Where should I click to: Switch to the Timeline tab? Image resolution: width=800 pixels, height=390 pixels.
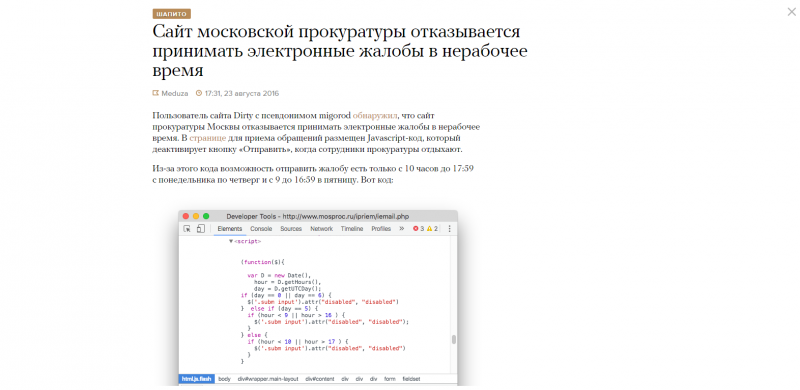tap(352, 229)
